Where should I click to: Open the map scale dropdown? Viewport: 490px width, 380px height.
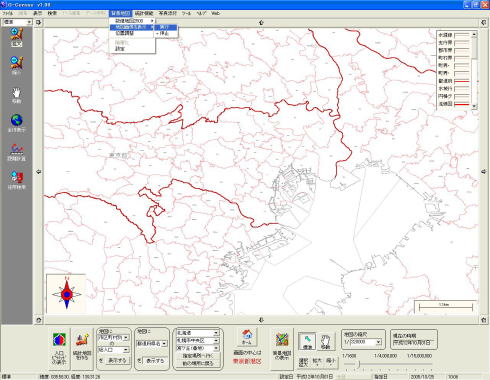tap(379, 342)
